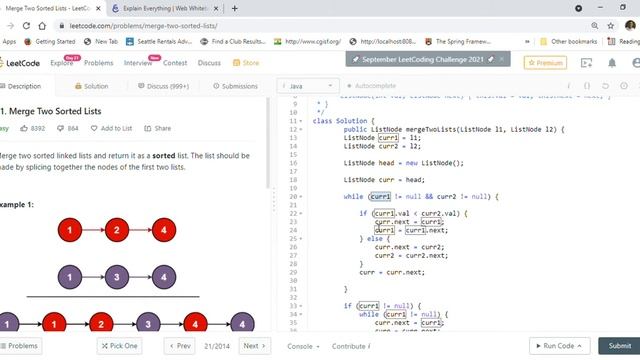Screen dimensions: 640x360
Task: Switch to the Explain Everything browser tab
Action: coord(165,8)
